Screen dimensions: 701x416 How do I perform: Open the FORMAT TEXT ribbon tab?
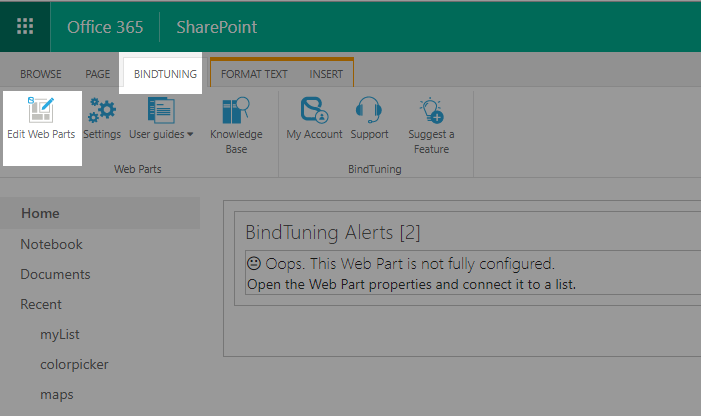[254, 74]
